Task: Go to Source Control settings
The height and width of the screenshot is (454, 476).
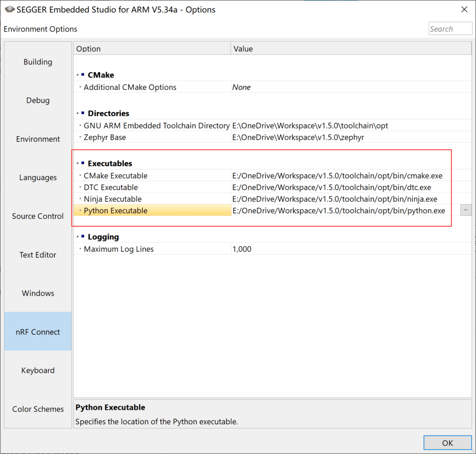Action: tap(38, 216)
